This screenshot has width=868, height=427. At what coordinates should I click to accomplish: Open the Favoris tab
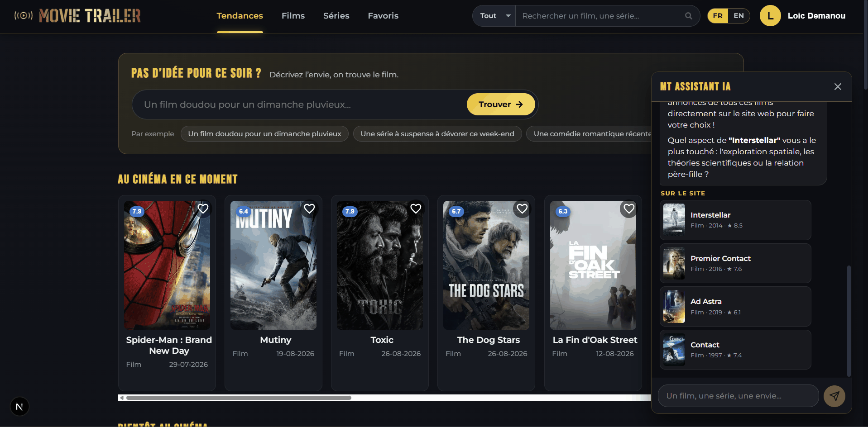383,16
